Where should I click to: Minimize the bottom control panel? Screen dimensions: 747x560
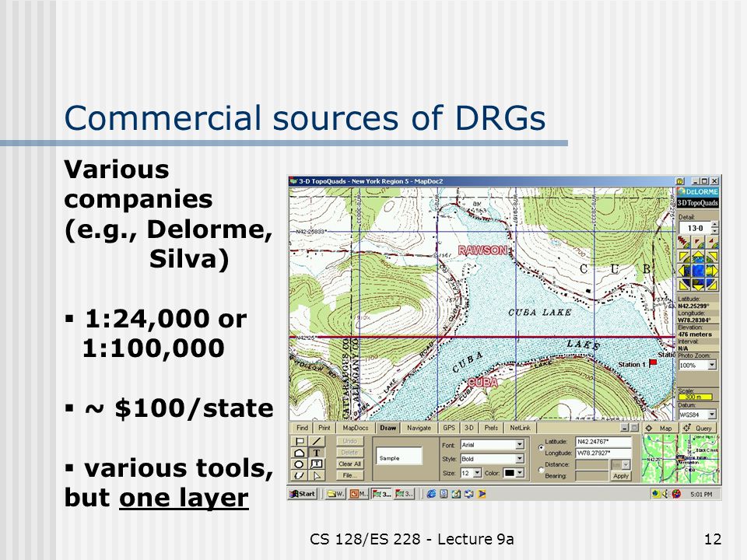[626, 428]
